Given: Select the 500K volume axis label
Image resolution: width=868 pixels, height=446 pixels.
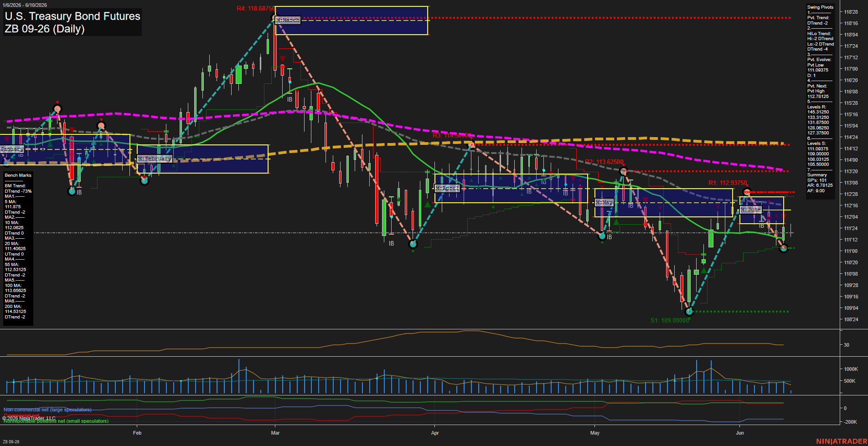Looking at the screenshot, I should [x=850, y=381].
